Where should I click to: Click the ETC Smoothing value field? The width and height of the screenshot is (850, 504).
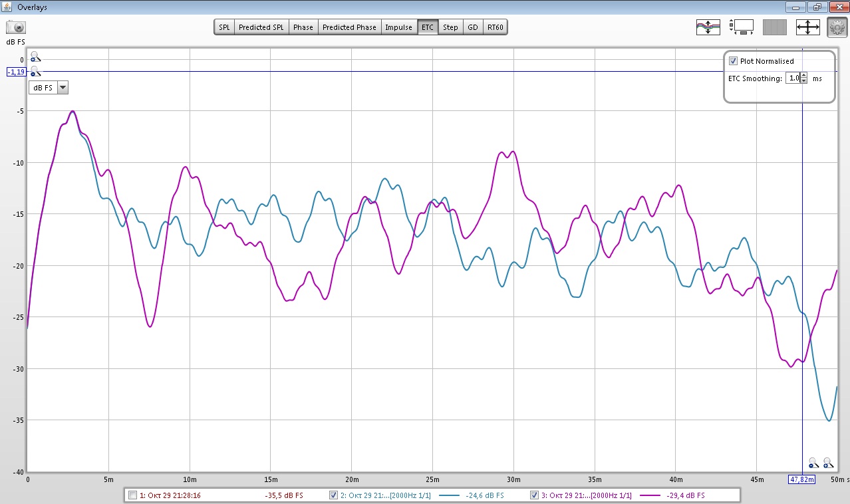coord(792,78)
